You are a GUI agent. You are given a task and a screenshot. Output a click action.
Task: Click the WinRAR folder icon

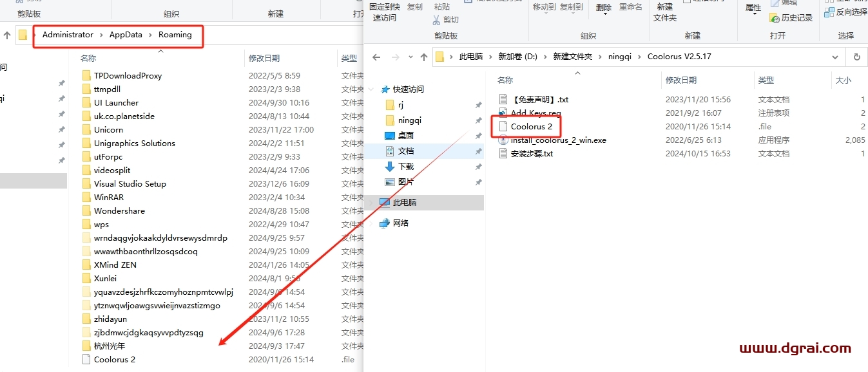coord(87,197)
